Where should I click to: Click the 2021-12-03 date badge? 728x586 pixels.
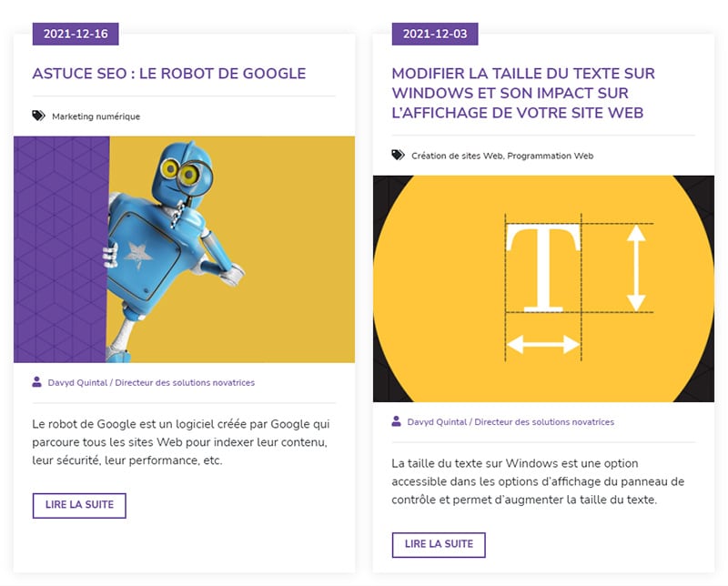coord(435,34)
